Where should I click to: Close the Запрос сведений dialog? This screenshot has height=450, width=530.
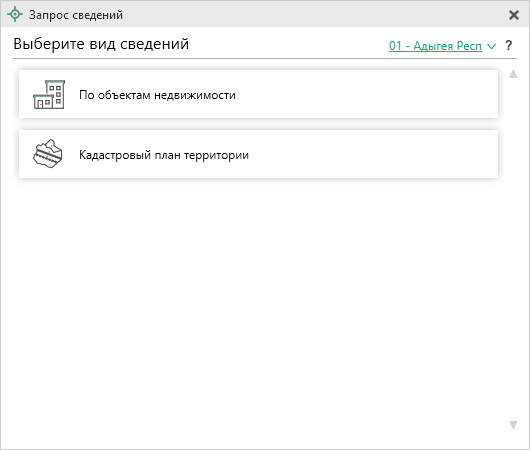pyautogui.click(x=514, y=15)
